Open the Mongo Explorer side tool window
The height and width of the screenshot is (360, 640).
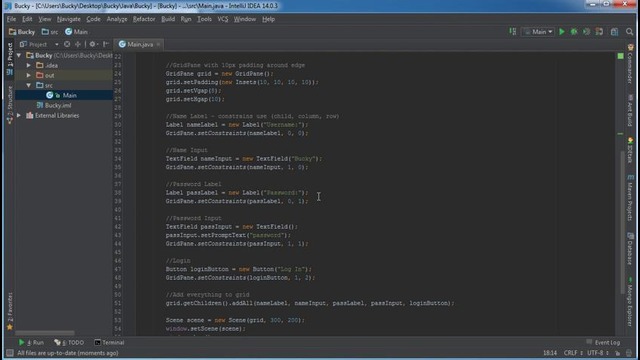630,301
